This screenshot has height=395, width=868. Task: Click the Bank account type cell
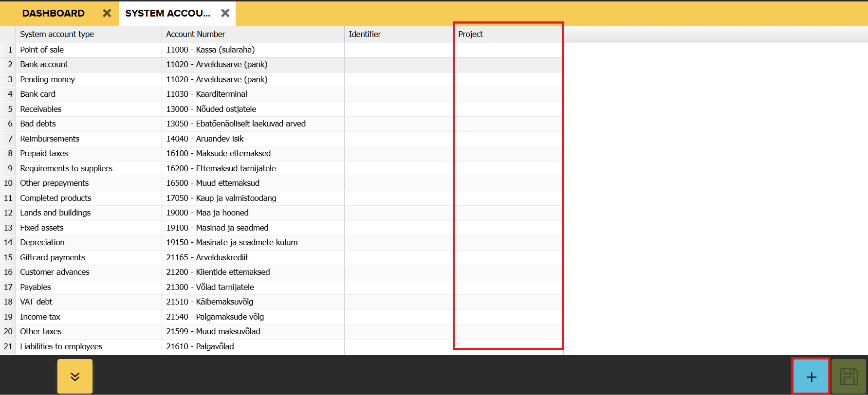coord(44,65)
